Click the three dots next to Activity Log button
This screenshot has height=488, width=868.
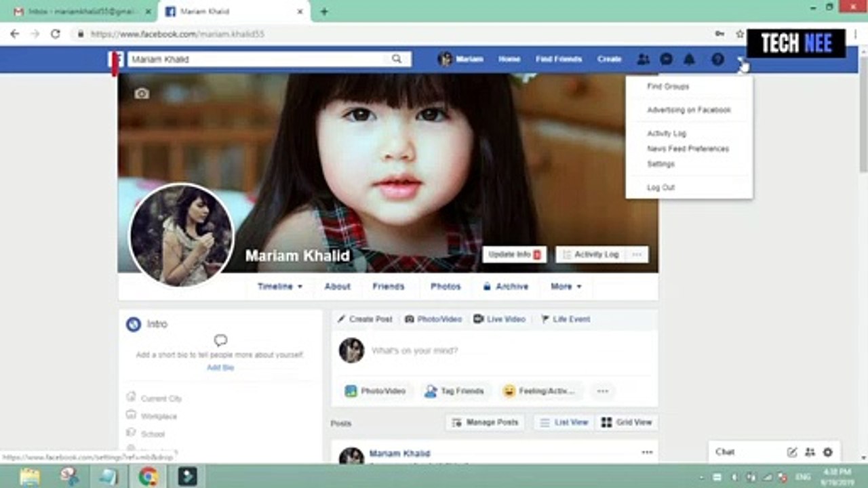(x=636, y=254)
